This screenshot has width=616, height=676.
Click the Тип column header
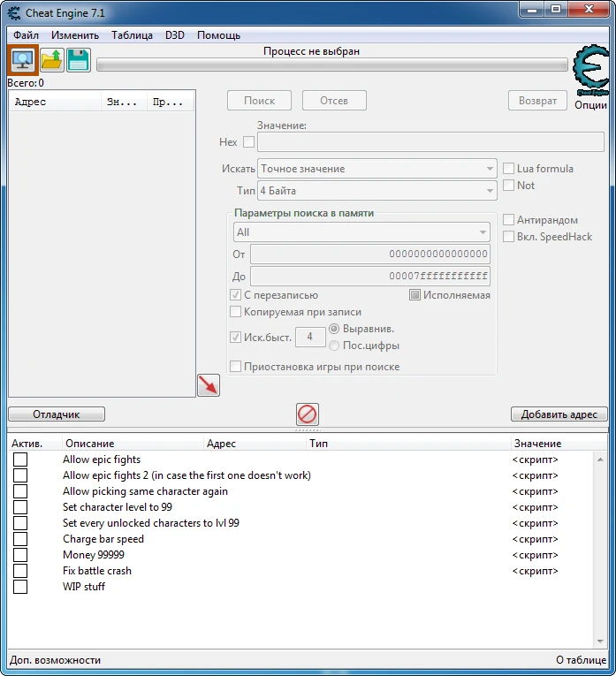click(408, 444)
